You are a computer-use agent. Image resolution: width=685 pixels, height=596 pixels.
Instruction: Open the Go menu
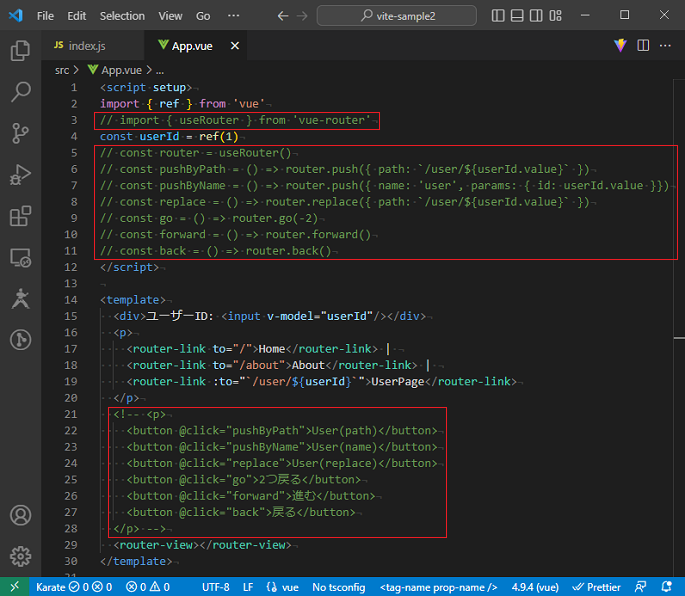tap(203, 16)
